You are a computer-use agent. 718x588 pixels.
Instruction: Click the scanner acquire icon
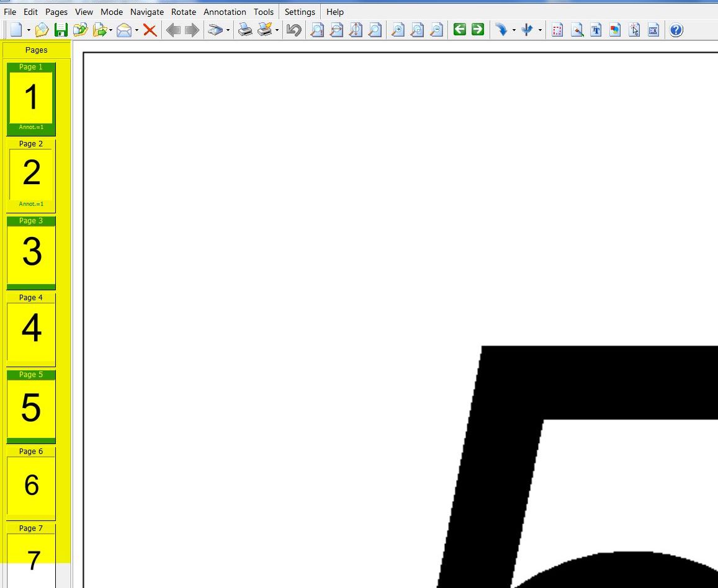coord(215,30)
